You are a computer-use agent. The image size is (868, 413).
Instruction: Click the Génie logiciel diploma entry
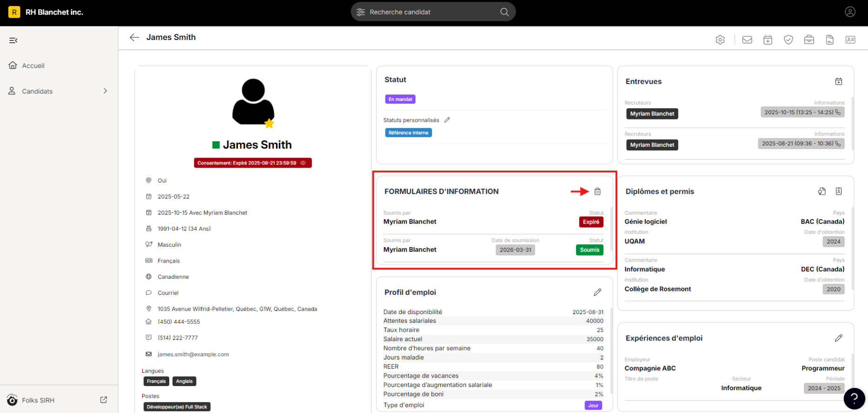(x=646, y=222)
